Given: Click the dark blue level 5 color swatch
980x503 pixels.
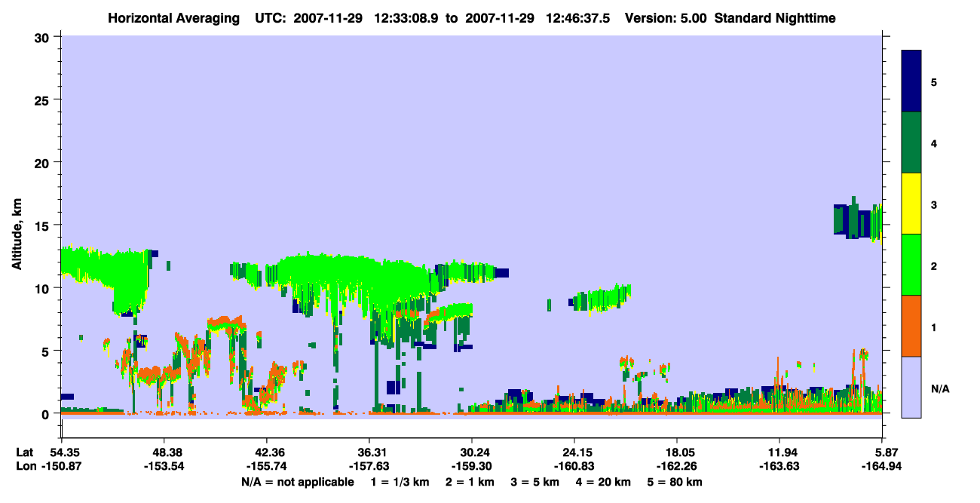Looking at the screenshot, I should point(911,81).
